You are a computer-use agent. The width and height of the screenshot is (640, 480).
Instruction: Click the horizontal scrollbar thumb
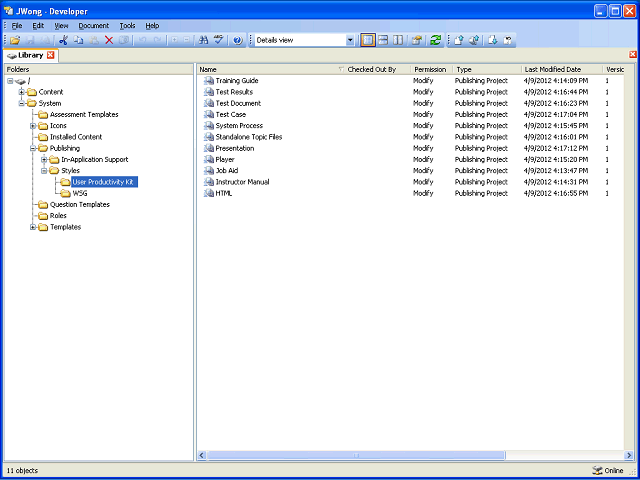[x=356, y=455]
